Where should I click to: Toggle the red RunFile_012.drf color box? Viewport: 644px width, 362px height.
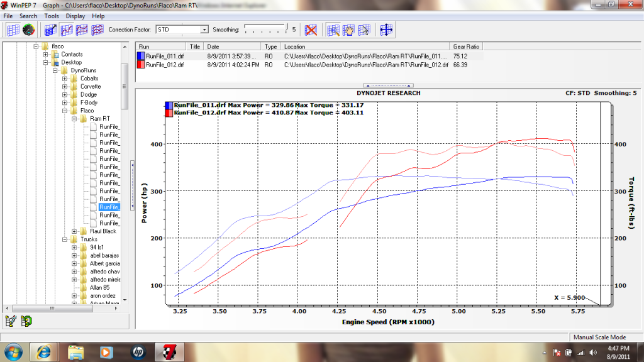point(140,65)
